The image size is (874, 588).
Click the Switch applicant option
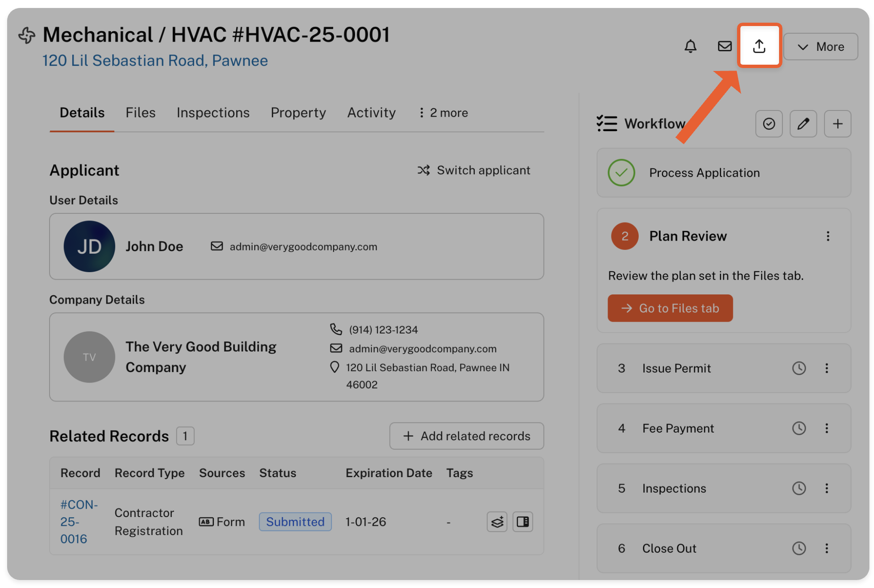tap(474, 170)
